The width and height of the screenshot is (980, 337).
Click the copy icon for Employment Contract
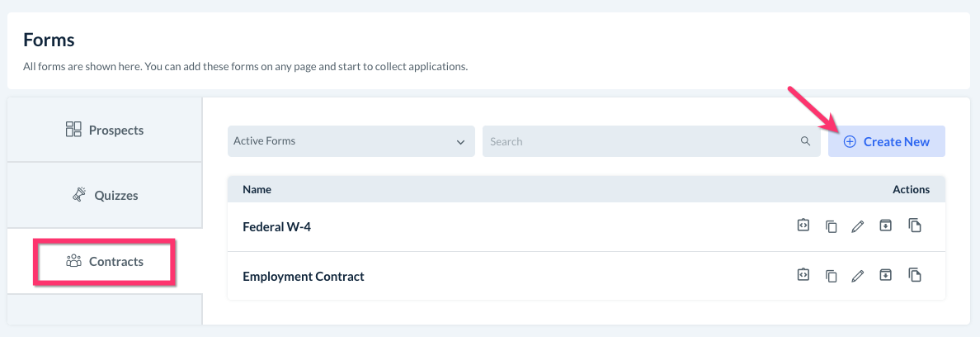pyautogui.click(x=831, y=276)
